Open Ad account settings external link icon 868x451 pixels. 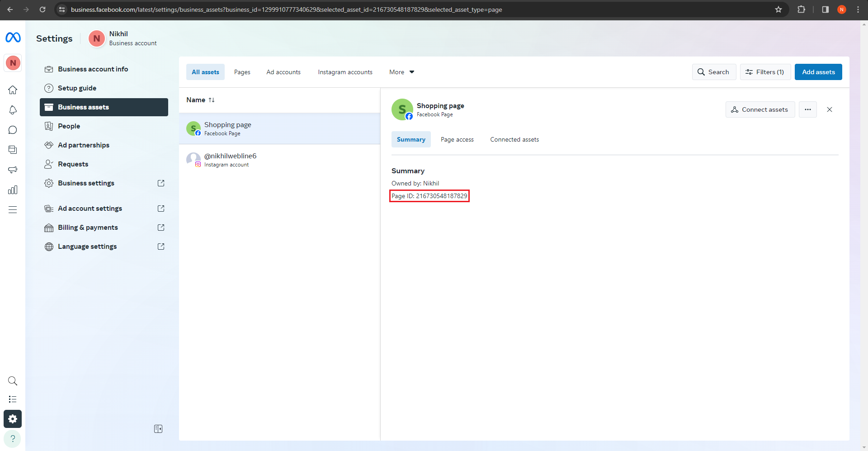(x=161, y=209)
